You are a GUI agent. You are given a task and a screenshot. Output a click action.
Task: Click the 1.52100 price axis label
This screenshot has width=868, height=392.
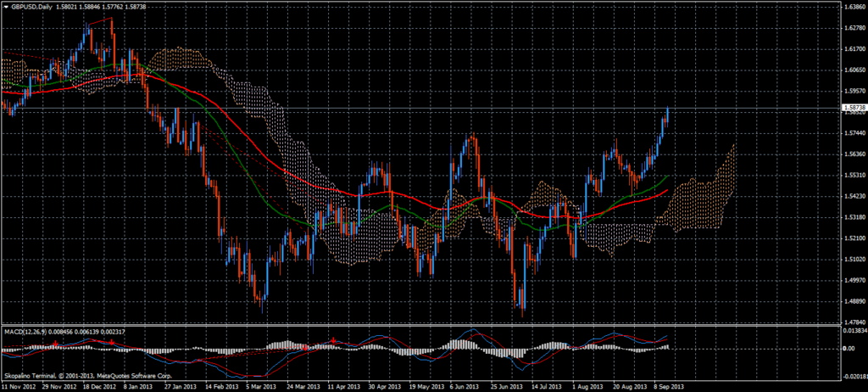click(x=853, y=238)
